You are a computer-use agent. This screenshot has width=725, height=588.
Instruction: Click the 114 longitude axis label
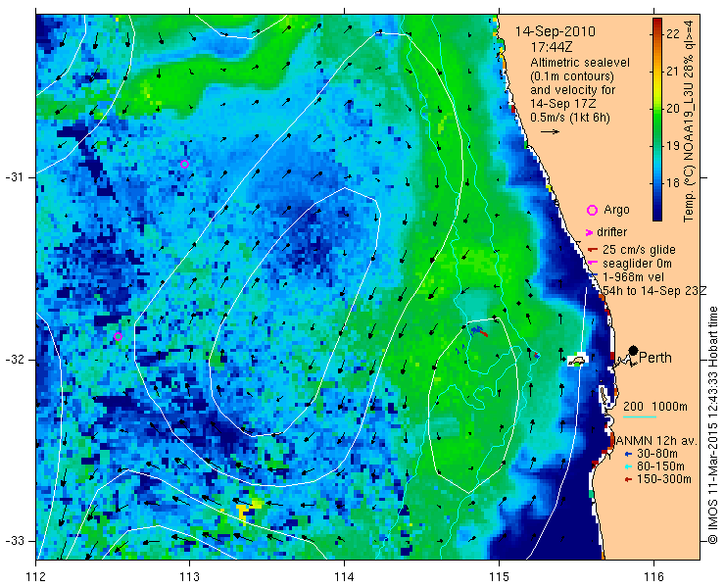point(345,577)
